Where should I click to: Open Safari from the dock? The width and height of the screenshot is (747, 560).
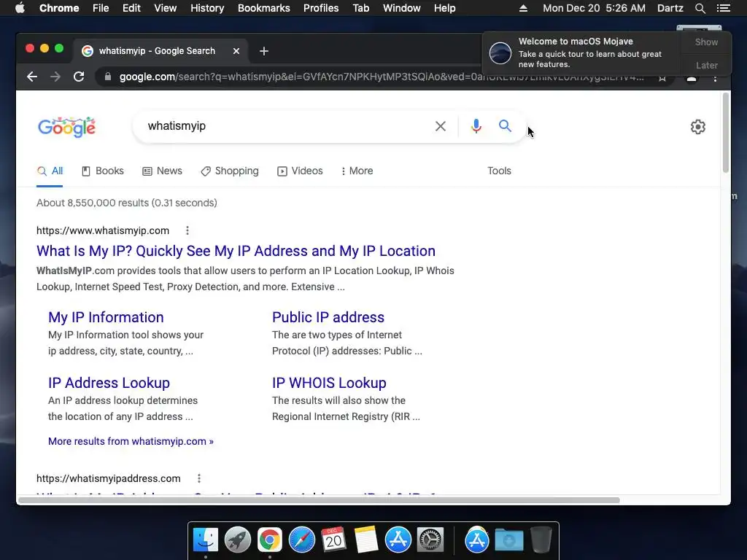(301, 540)
